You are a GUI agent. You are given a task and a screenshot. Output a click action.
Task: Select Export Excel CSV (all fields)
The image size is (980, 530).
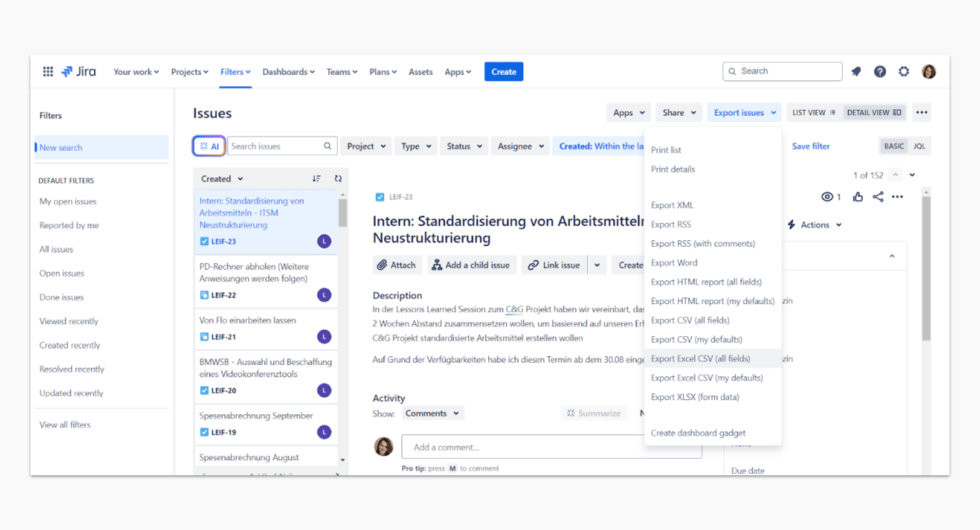click(701, 359)
